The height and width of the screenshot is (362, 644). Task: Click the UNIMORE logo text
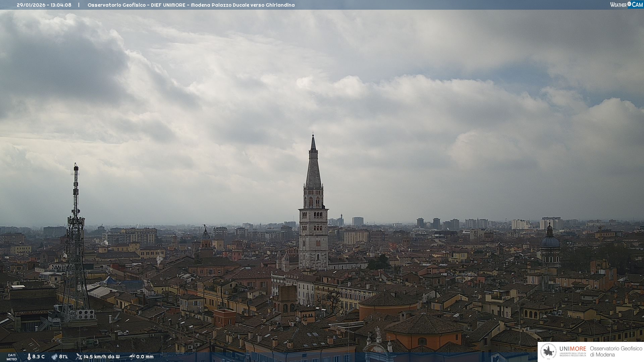click(x=573, y=349)
